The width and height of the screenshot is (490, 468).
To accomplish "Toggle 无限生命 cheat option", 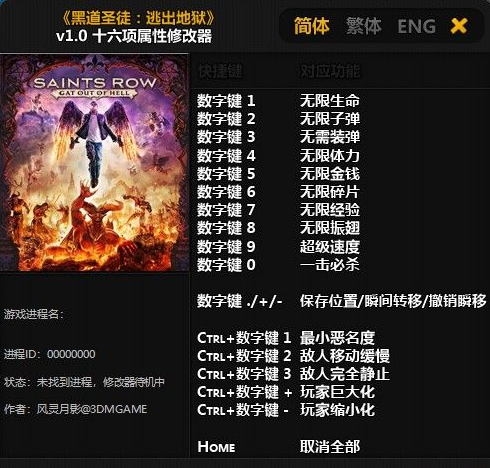I will pos(330,101).
